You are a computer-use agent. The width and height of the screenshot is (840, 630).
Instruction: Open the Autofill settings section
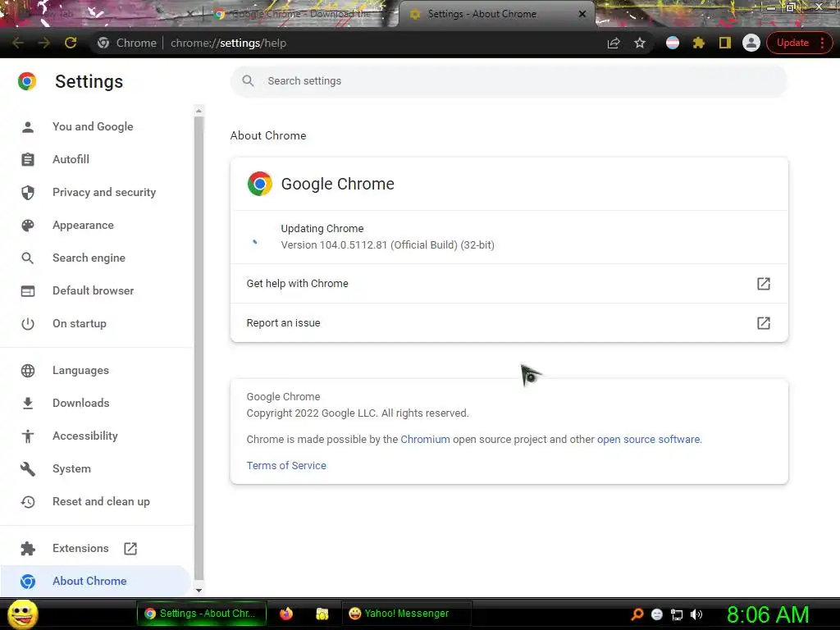pos(71,159)
